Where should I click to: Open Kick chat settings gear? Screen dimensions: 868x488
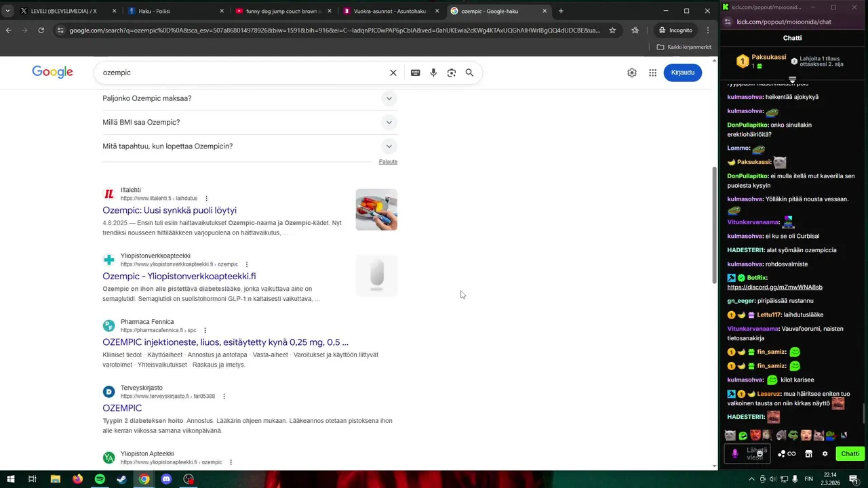tap(825, 454)
